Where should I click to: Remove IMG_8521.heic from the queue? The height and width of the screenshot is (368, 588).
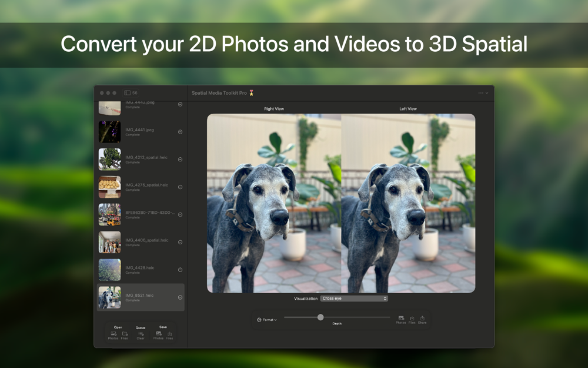pyautogui.click(x=180, y=297)
